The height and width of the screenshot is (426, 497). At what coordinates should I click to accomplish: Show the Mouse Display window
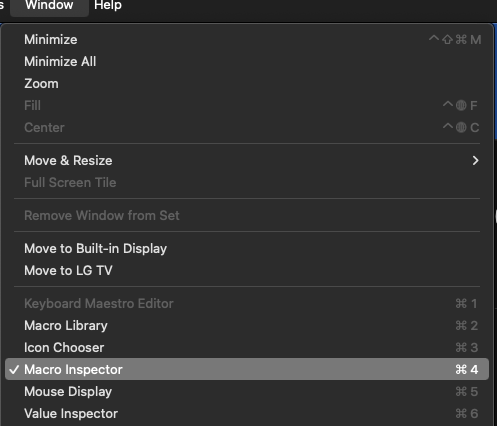coord(247,392)
